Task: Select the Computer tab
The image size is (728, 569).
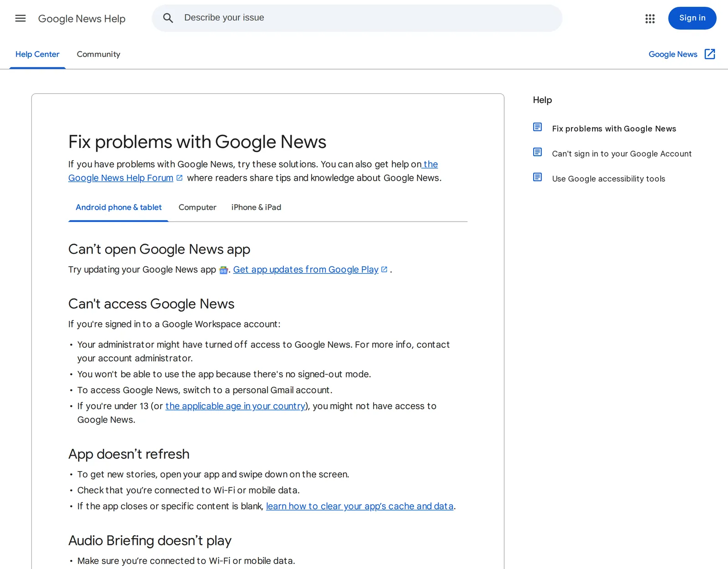Action: (197, 208)
